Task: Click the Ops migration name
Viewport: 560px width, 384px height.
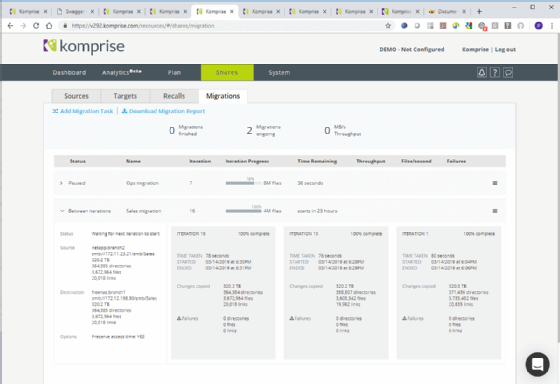Action: [x=142, y=183]
